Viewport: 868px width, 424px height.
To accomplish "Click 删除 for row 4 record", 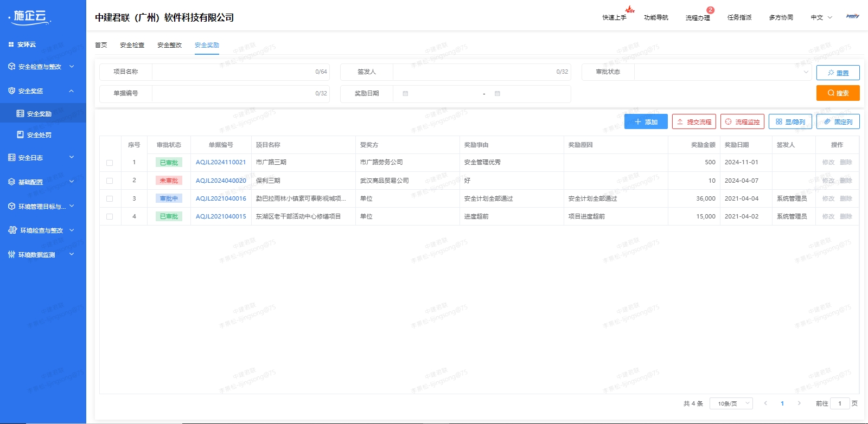I will (846, 216).
